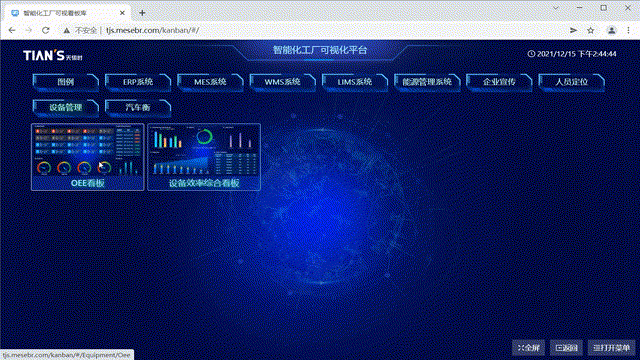Open the 企业宣传 tab

(499, 82)
